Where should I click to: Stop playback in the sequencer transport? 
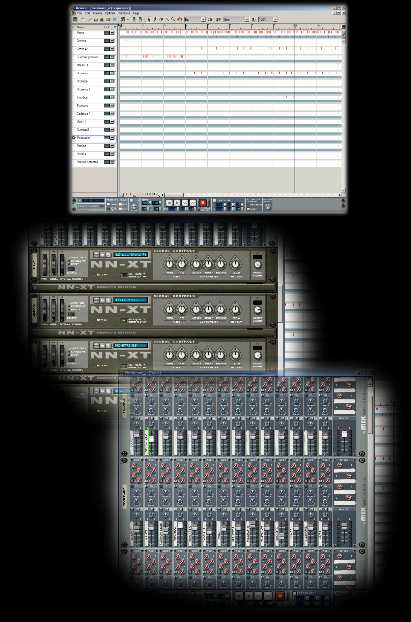point(169,203)
